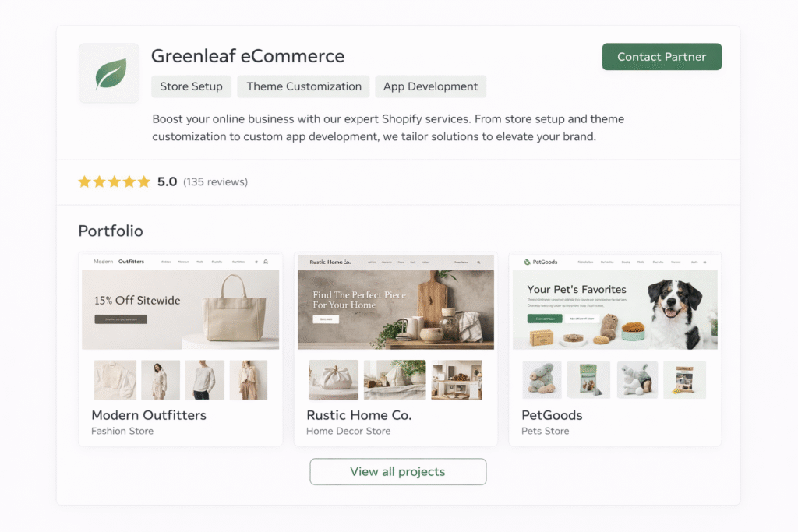Click the Your Pet's Favorites dog banner
This screenshot has height=532, width=798.
click(615, 309)
